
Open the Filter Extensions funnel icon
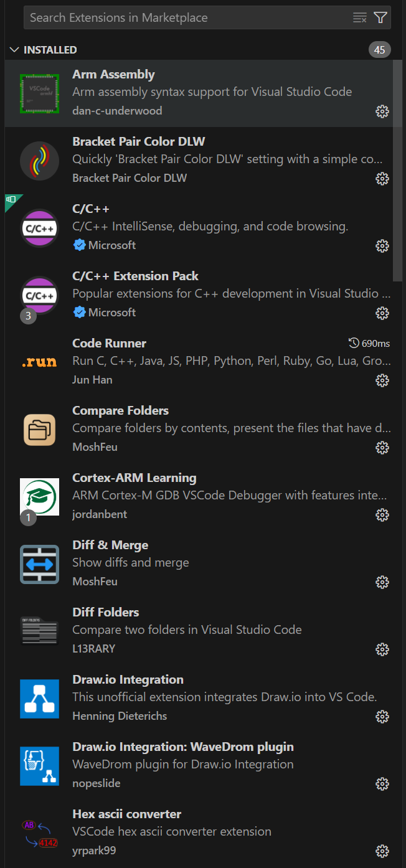380,17
